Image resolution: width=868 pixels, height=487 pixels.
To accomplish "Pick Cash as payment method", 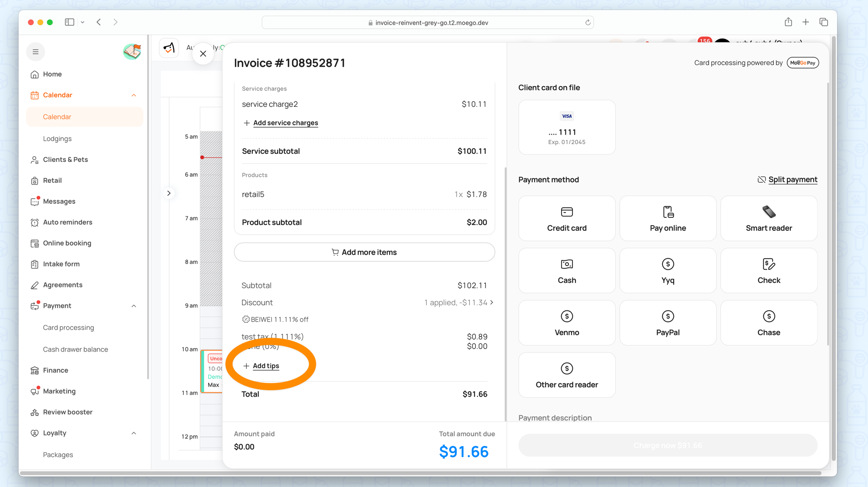I will tap(566, 270).
